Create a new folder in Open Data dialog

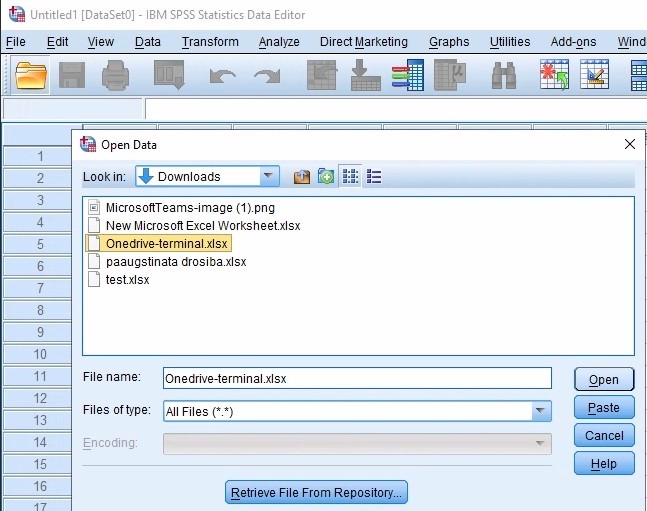(326, 177)
